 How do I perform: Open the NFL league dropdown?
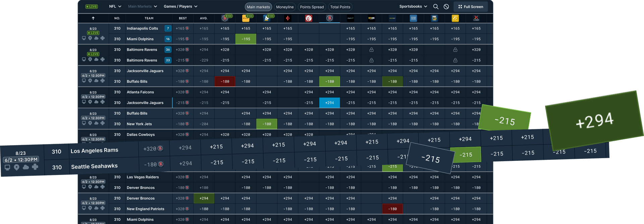pos(115,6)
